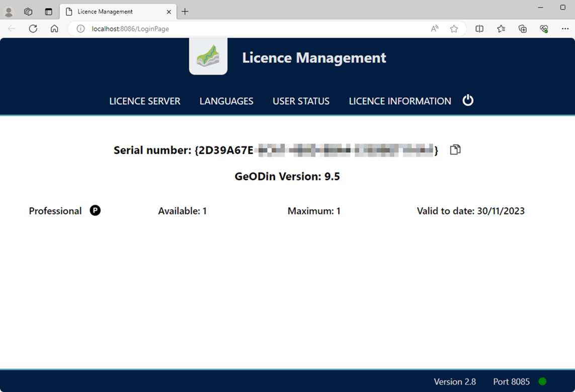Click the GeODin logo icon
Viewport: 575px width, 392px height.
tap(208, 56)
